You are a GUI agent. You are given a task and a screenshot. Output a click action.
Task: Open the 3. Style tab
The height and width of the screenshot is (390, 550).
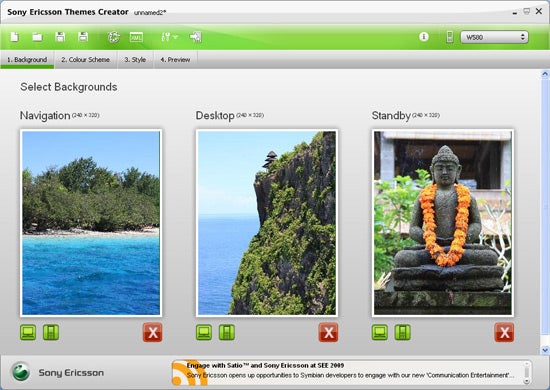135,60
